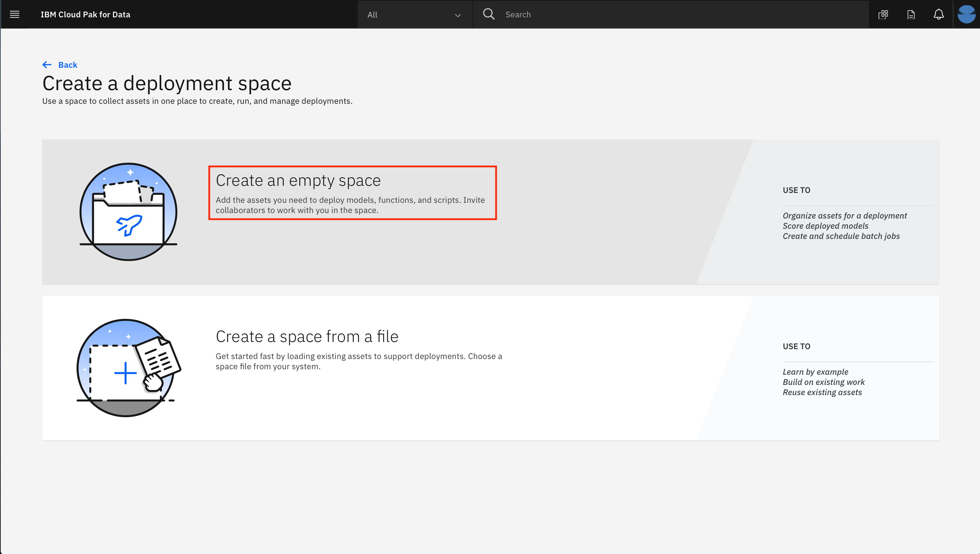
Task: Click the Back arrow icon
Action: (x=47, y=65)
